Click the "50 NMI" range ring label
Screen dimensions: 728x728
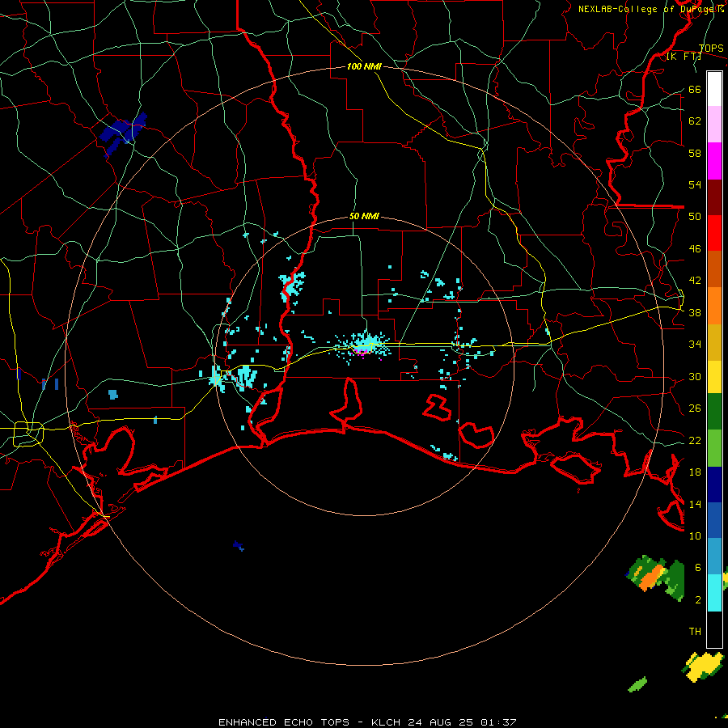[x=364, y=216]
